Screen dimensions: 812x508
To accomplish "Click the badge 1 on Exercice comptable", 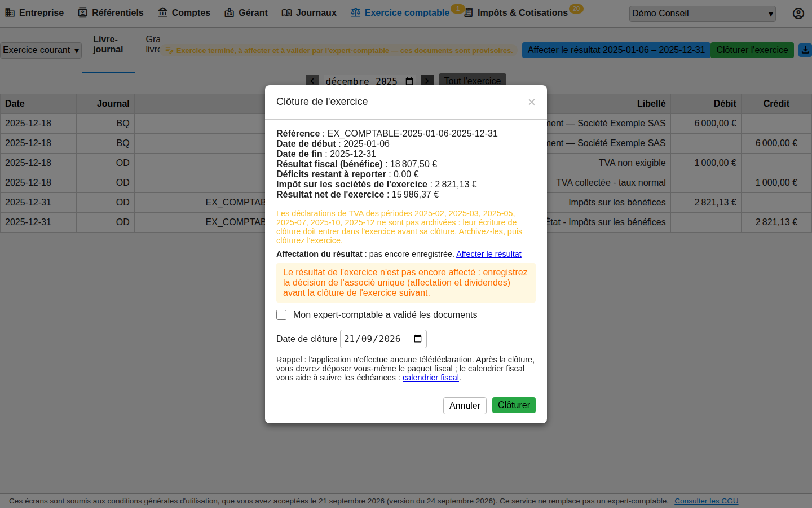I will point(457,8).
